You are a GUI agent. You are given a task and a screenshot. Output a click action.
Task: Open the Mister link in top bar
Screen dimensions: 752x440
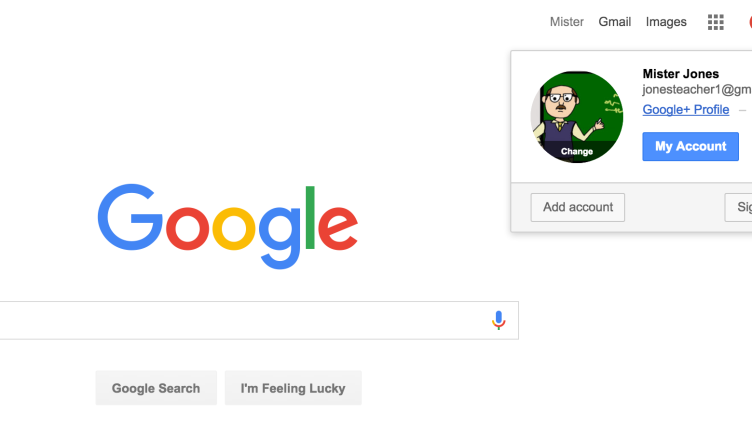(566, 22)
